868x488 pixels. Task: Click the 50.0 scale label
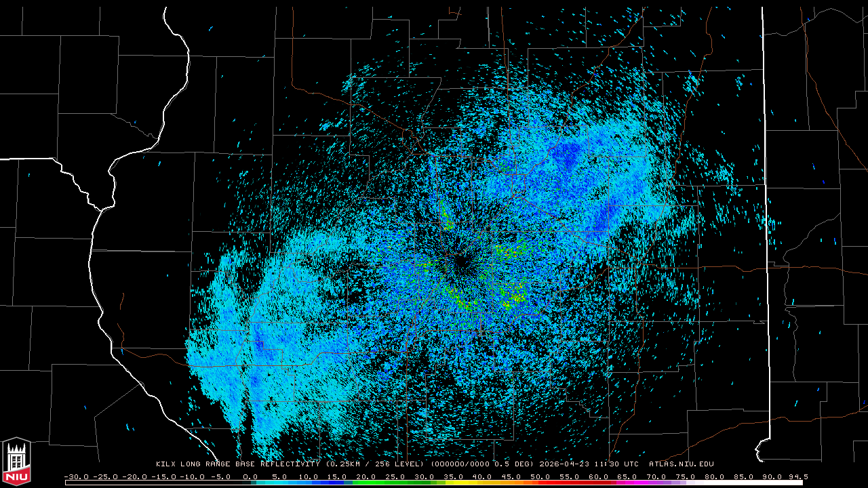point(540,476)
